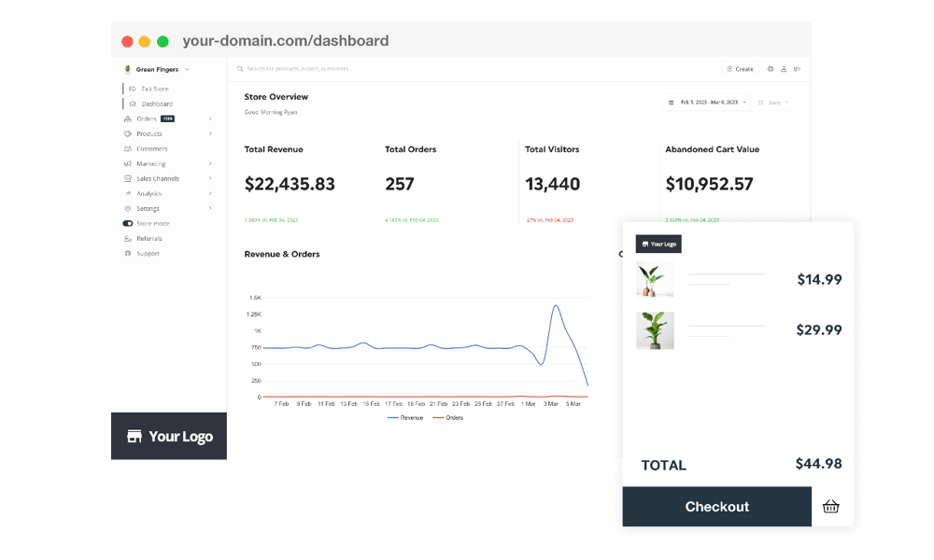Click the basket icon beside Checkout
934x560 pixels.
click(x=830, y=507)
